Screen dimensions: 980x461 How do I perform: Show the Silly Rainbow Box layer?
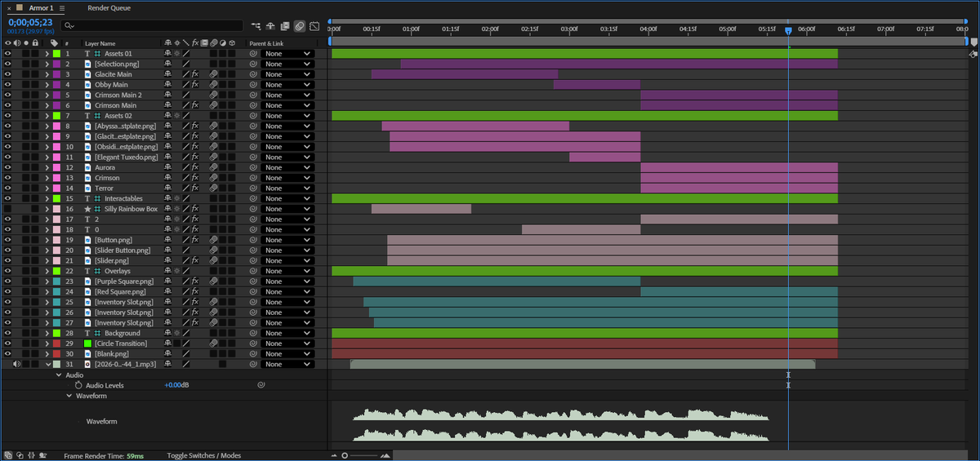click(7, 209)
